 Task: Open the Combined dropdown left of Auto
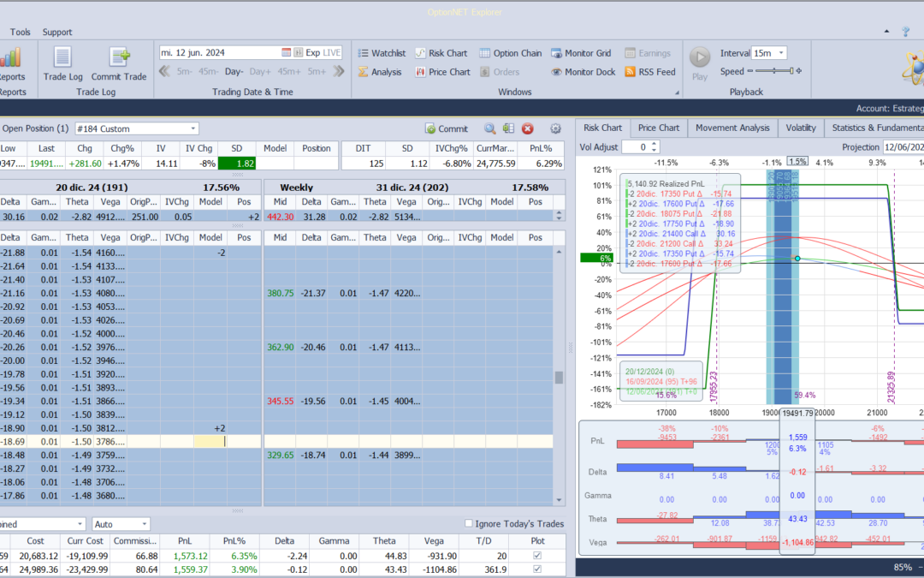pos(80,524)
